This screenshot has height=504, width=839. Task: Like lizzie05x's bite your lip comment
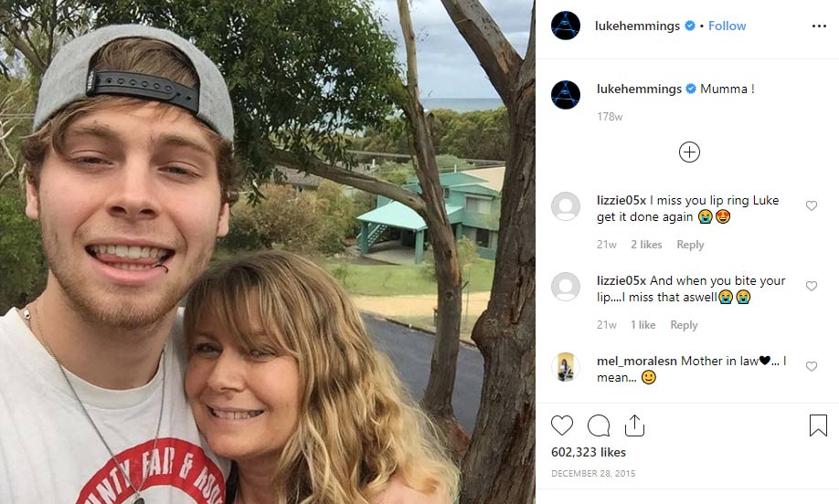[x=812, y=286]
